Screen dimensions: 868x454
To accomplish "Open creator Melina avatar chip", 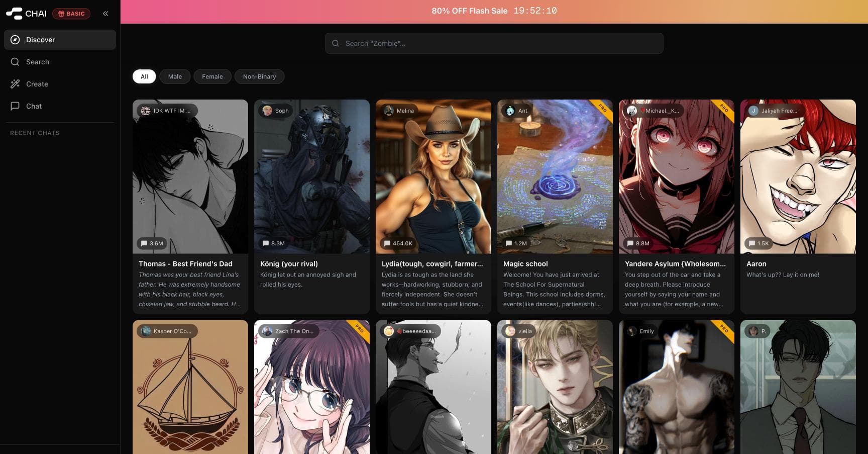I will pos(399,111).
